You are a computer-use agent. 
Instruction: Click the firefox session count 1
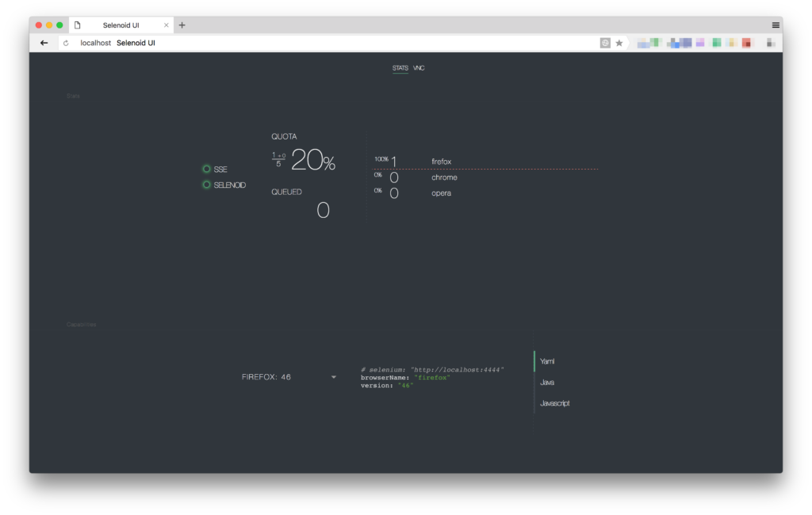pyautogui.click(x=394, y=162)
